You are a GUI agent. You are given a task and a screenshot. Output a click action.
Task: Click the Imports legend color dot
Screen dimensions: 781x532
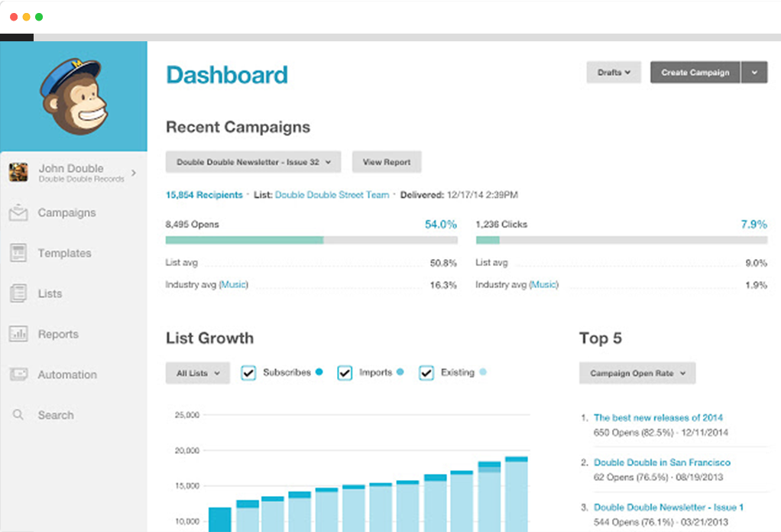click(x=400, y=371)
